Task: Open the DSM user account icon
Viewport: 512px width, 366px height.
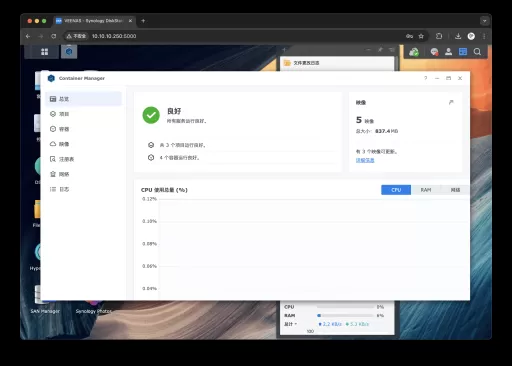Action: [x=448, y=52]
